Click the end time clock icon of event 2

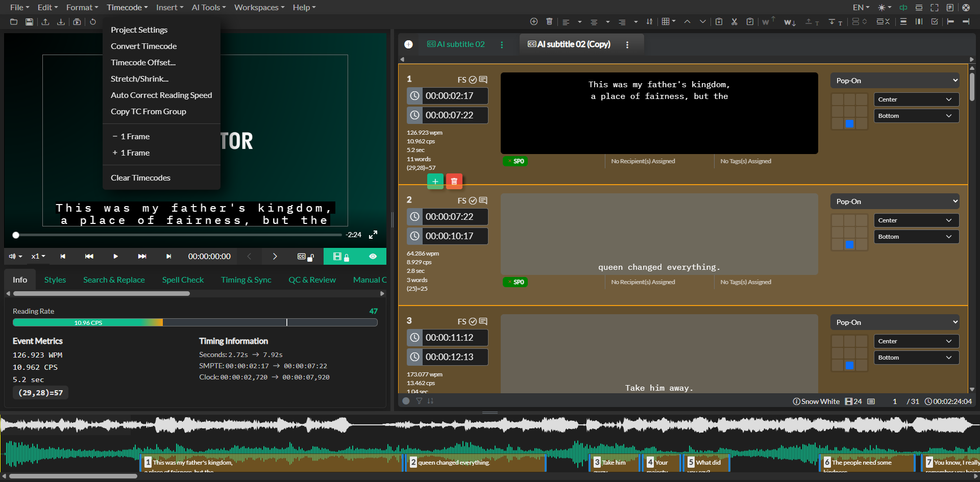(415, 236)
